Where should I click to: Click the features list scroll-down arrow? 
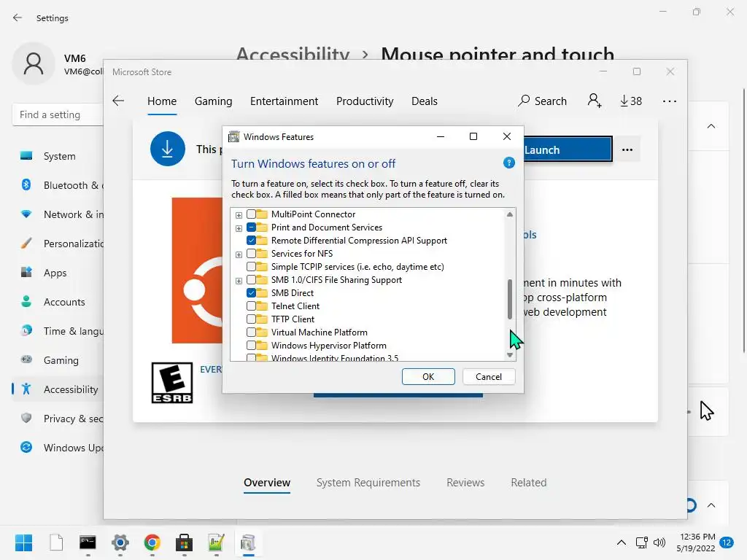click(x=510, y=355)
